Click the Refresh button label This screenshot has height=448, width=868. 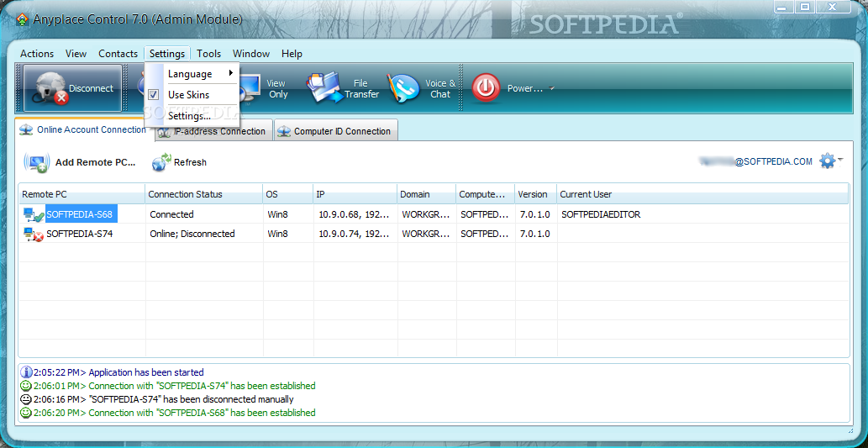pos(190,162)
